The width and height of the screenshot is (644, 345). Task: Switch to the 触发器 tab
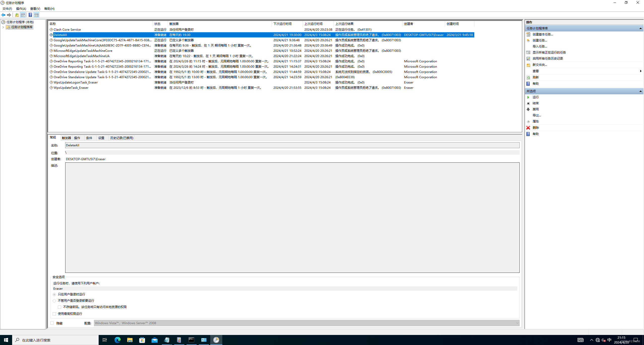point(66,138)
